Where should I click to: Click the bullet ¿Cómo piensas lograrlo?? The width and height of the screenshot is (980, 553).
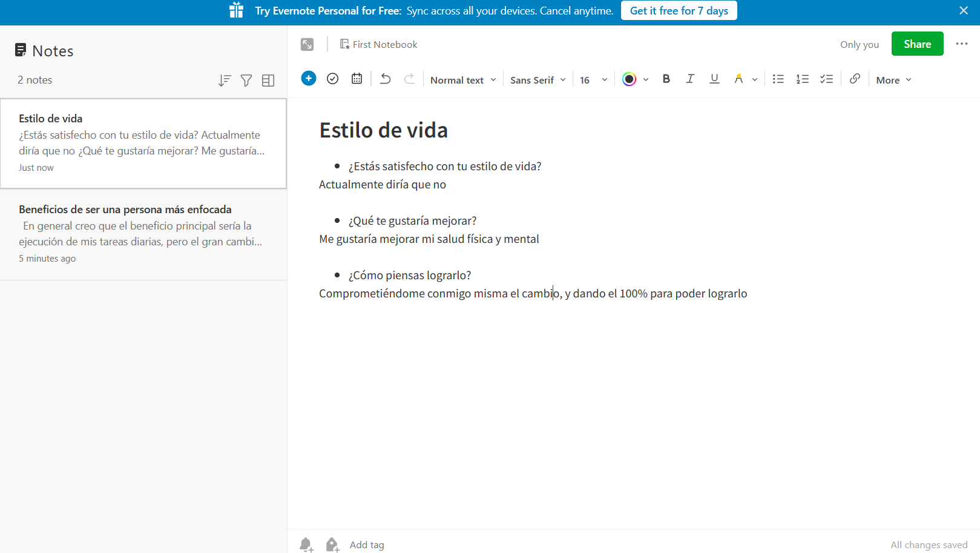410,276
